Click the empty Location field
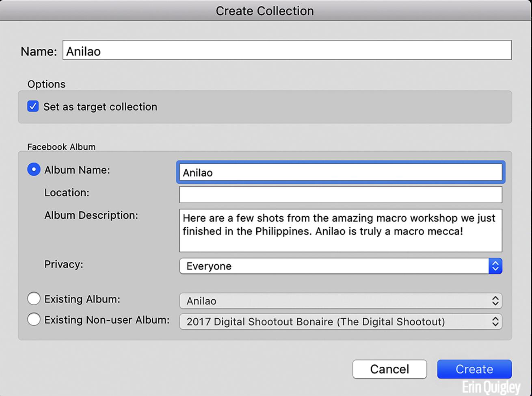The height and width of the screenshot is (396, 532). point(340,195)
